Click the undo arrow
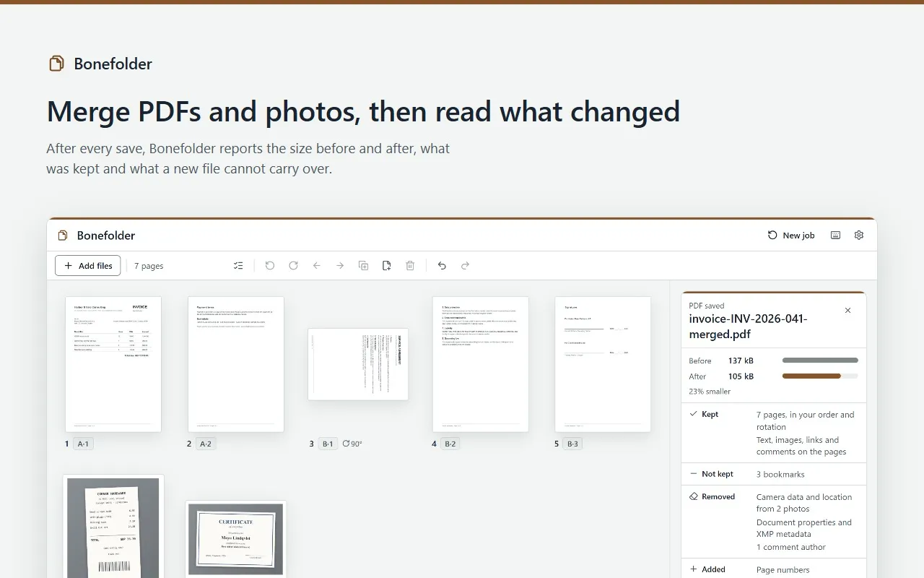 pyautogui.click(x=442, y=266)
